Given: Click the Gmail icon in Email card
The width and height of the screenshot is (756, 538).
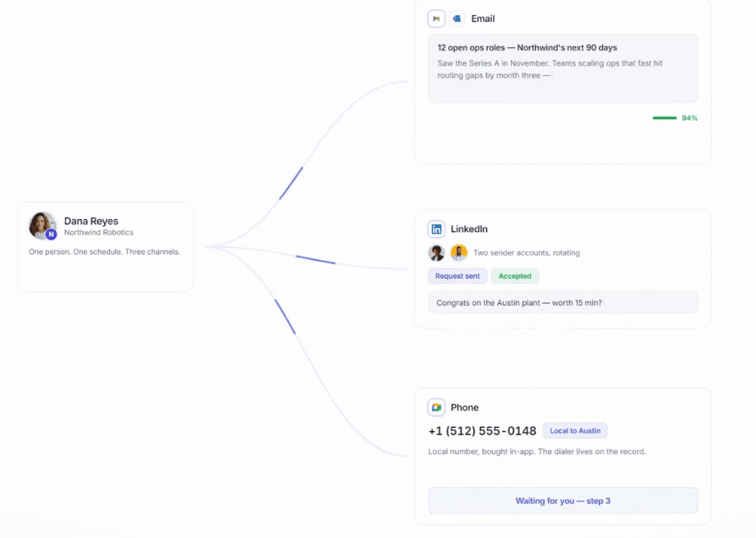Looking at the screenshot, I should tap(436, 19).
